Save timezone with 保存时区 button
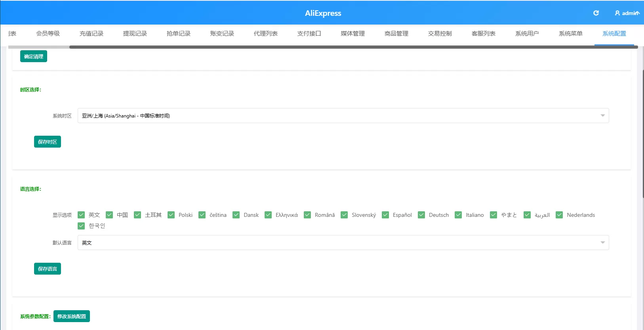The height and width of the screenshot is (330, 644). coord(48,142)
